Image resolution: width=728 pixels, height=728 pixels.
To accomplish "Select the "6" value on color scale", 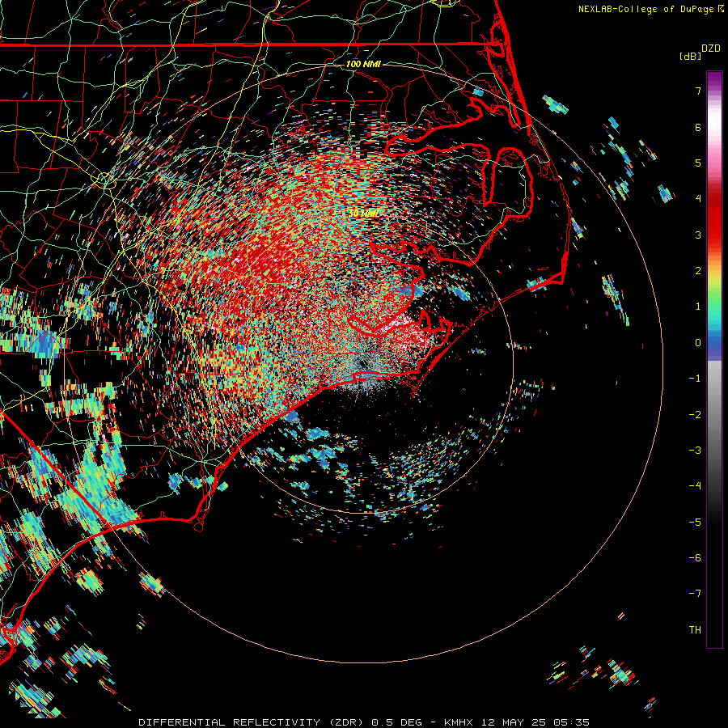I will 698,127.
